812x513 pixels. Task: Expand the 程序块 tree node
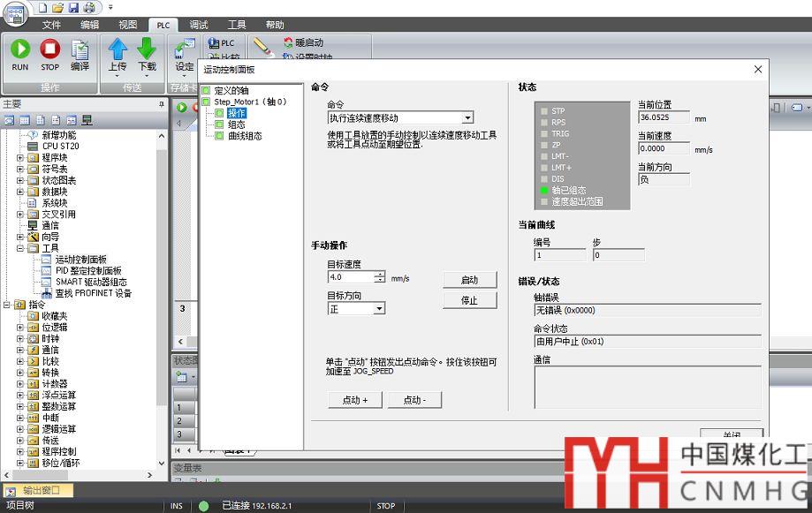pos(19,157)
